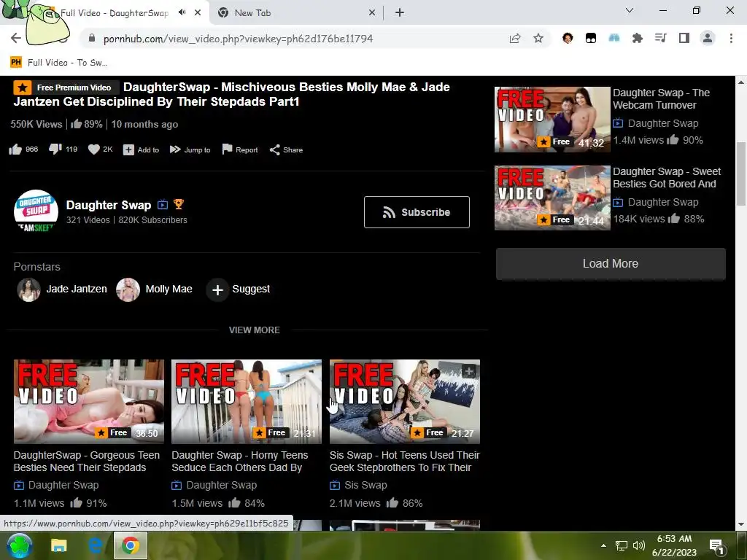Image resolution: width=747 pixels, height=560 pixels.
Task: Open the Chrome three-dot menu
Action: (x=731, y=39)
